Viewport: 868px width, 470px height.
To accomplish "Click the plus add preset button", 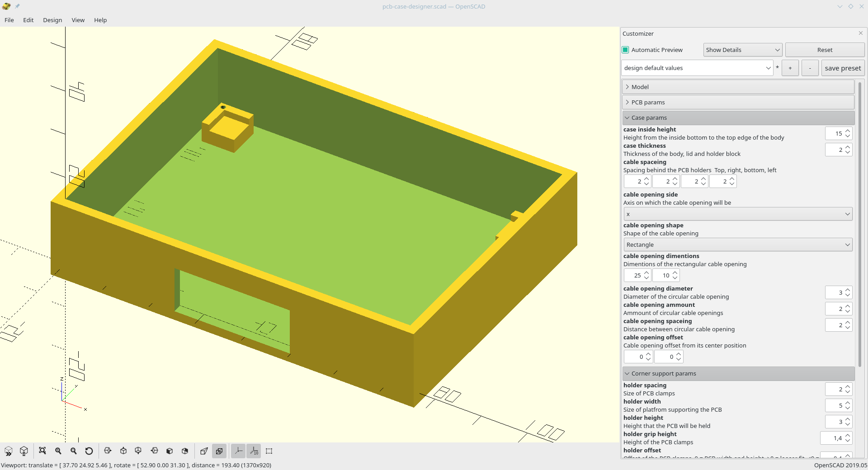I will click(790, 68).
